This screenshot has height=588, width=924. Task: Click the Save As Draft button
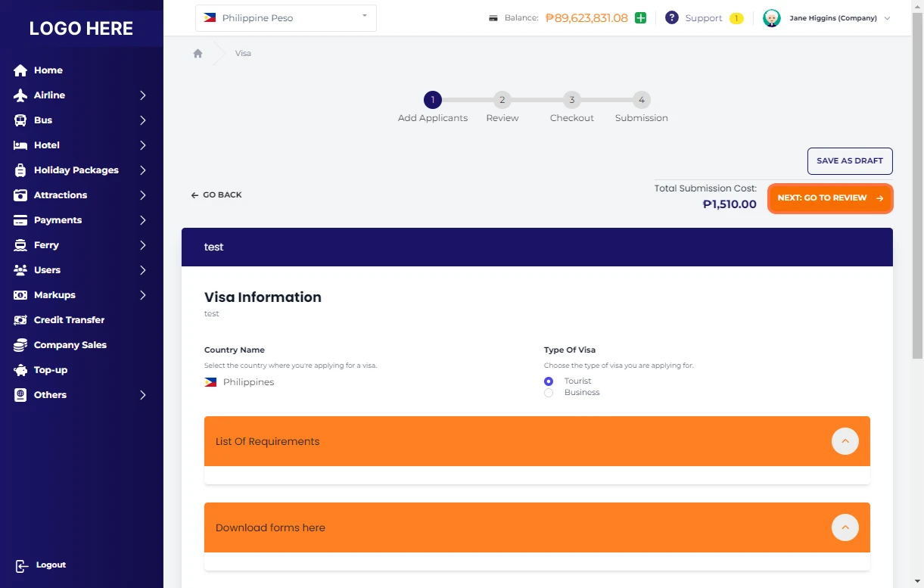[849, 161]
